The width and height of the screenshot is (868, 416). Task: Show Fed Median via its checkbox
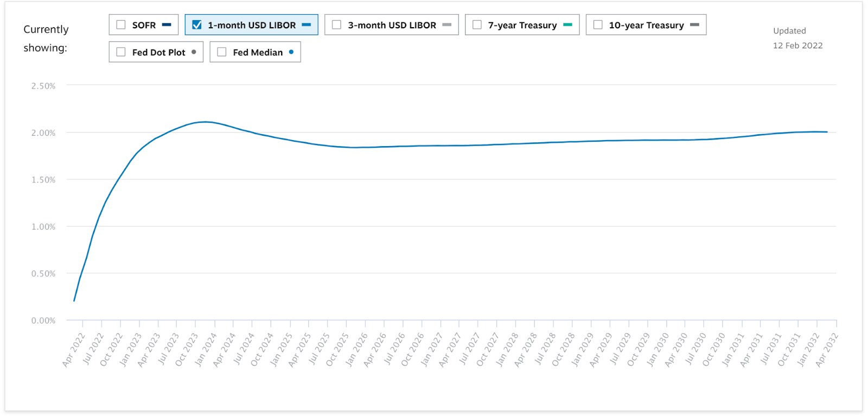point(222,52)
